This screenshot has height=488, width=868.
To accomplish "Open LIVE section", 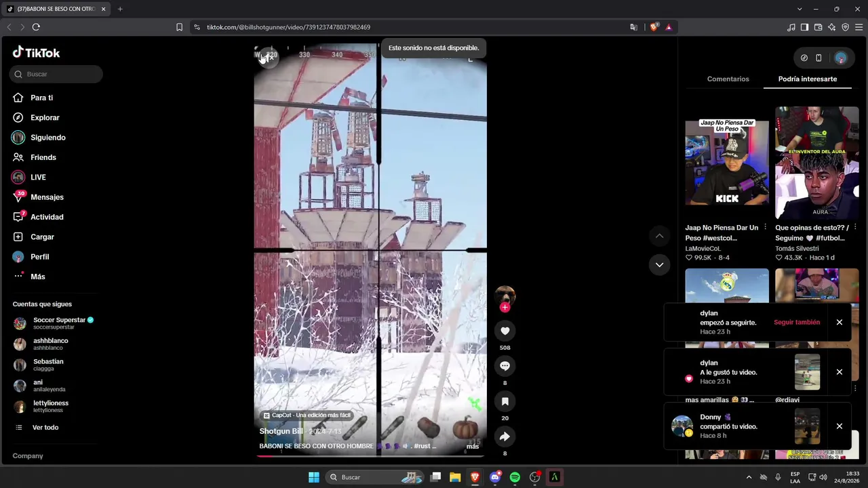I will pos(28,177).
